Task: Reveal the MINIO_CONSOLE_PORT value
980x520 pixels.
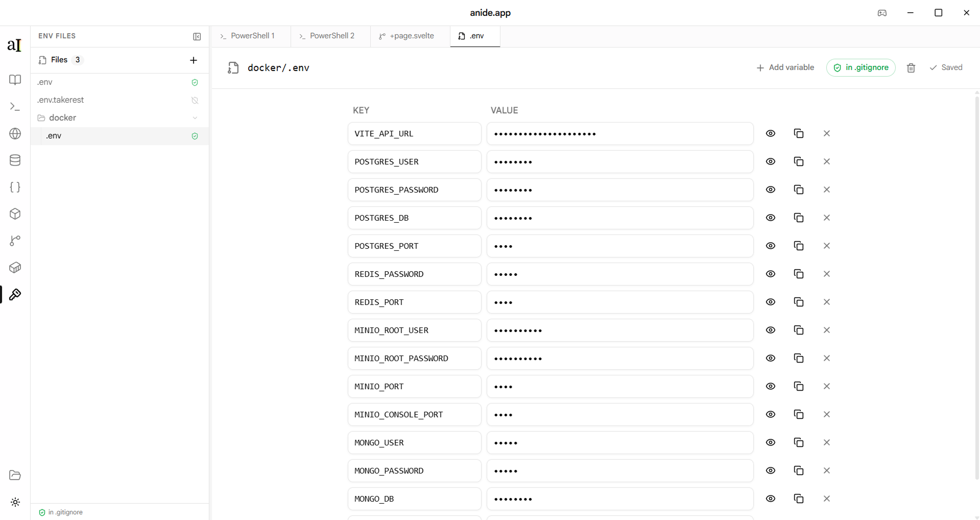Action: (771, 414)
